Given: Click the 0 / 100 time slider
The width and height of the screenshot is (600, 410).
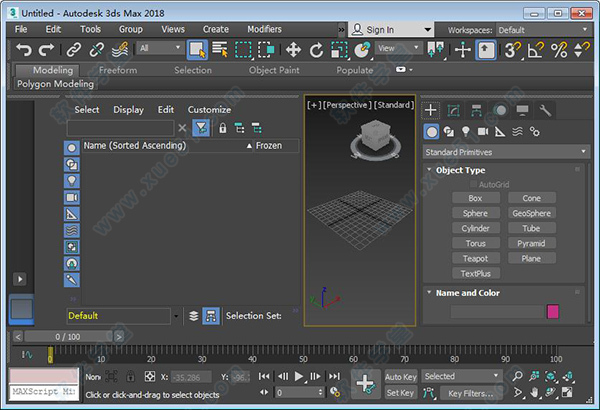Looking at the screenshot, I should 68,336.
